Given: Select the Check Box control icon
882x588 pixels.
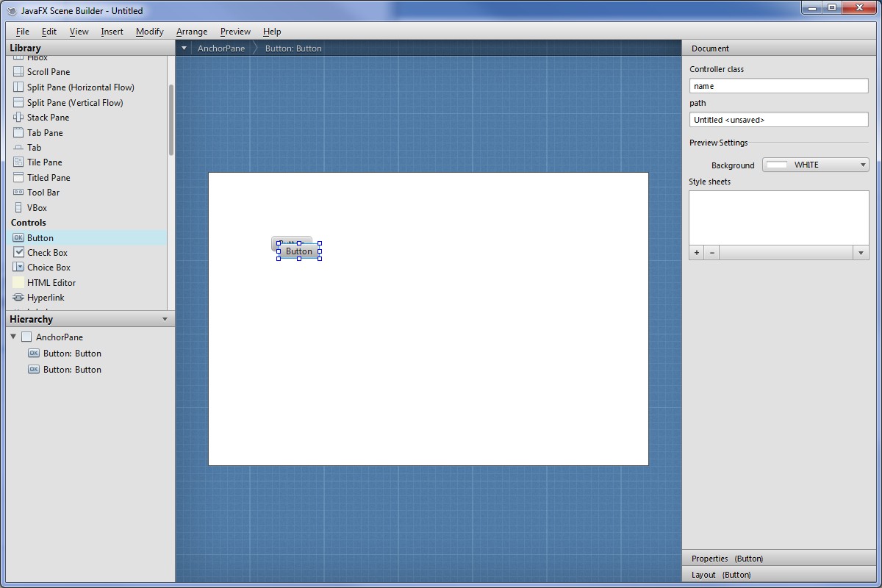Looking at the screenshot, I should 18,252.
